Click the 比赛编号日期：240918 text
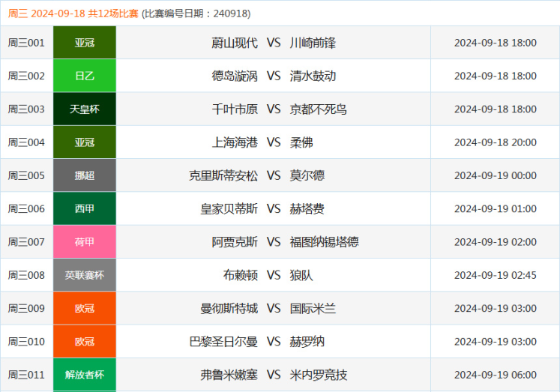The width and height of the screenshot is (560, 392). pyautogui.click(x=196, y=13)
